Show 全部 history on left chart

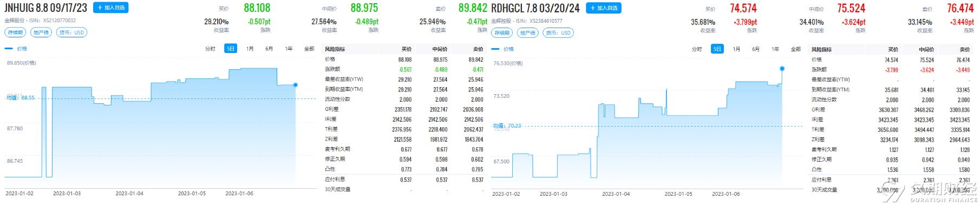309,49
